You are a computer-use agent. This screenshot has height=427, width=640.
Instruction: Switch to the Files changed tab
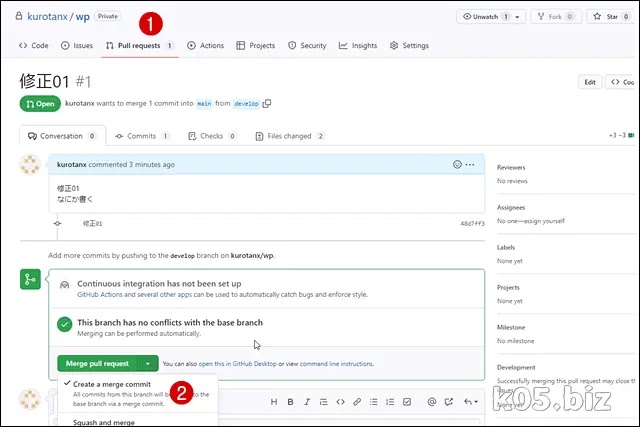pyautogui.click(x=289, y=136)
